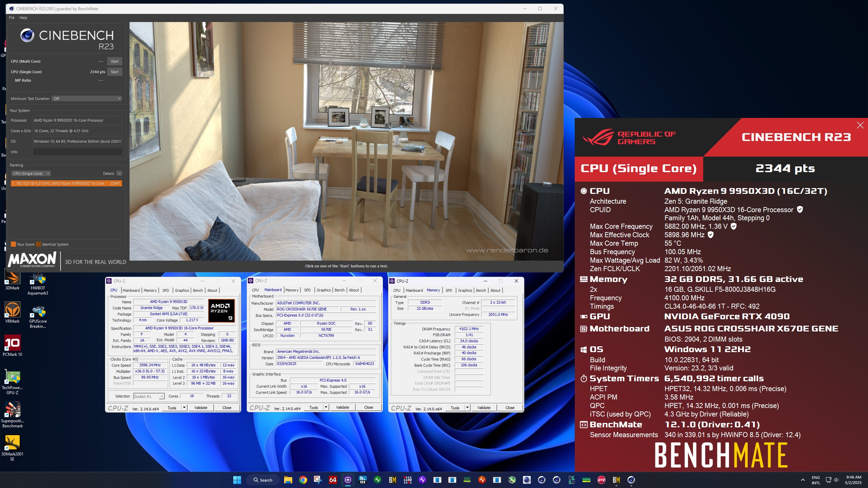
Task: Close the BenchMate Cinebench R23 result panel
Action: (x=860, y=125)
